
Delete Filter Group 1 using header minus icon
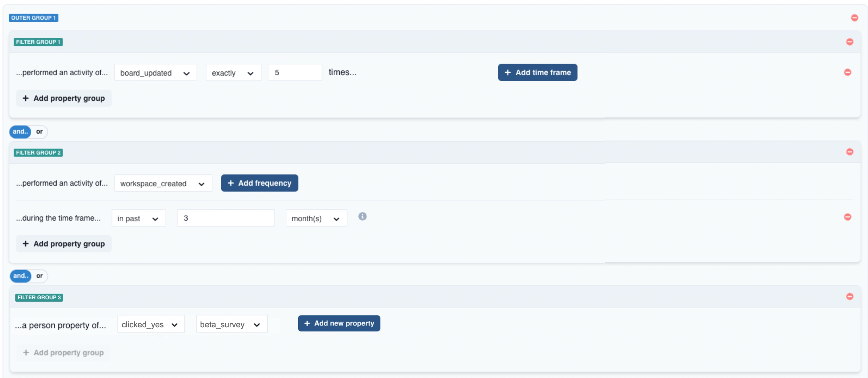[x=850, y=42]
